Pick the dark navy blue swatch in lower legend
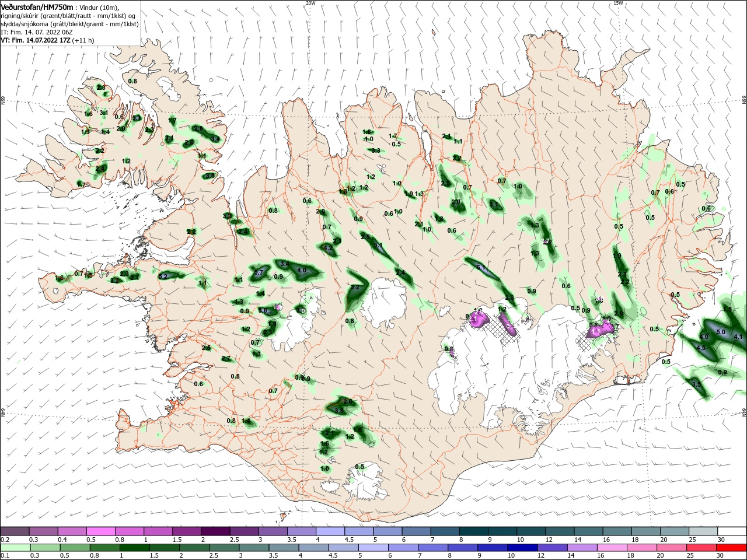The width and height of the screenshot is (747, 560). [x=521, y=548]
